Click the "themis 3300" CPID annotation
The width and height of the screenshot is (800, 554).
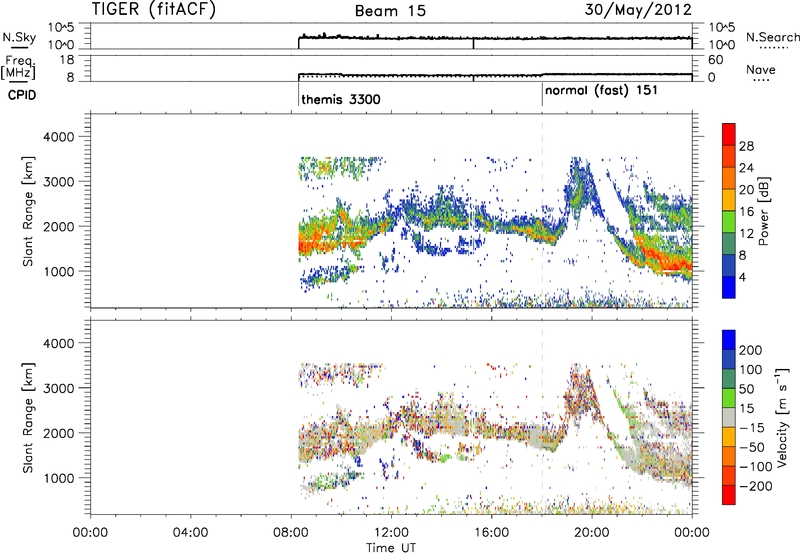(341, 99)
